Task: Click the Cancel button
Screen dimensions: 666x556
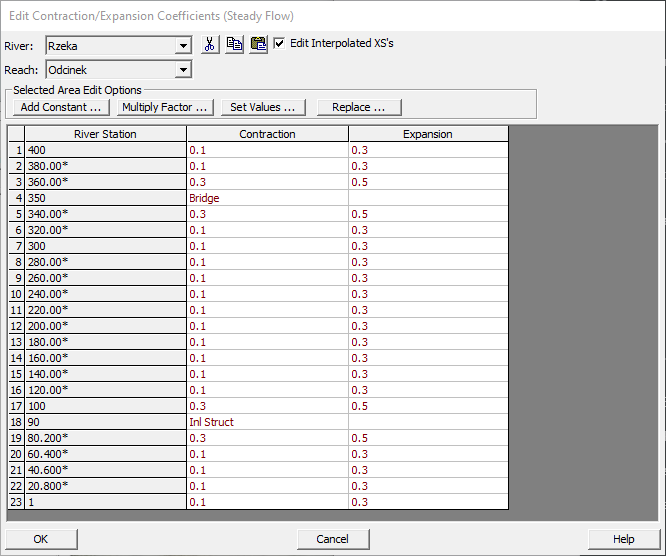Action: click(333, 539)
